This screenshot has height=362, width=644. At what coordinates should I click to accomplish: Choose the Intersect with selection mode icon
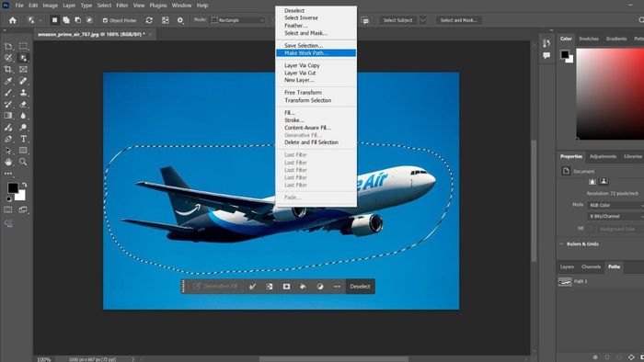89,20
